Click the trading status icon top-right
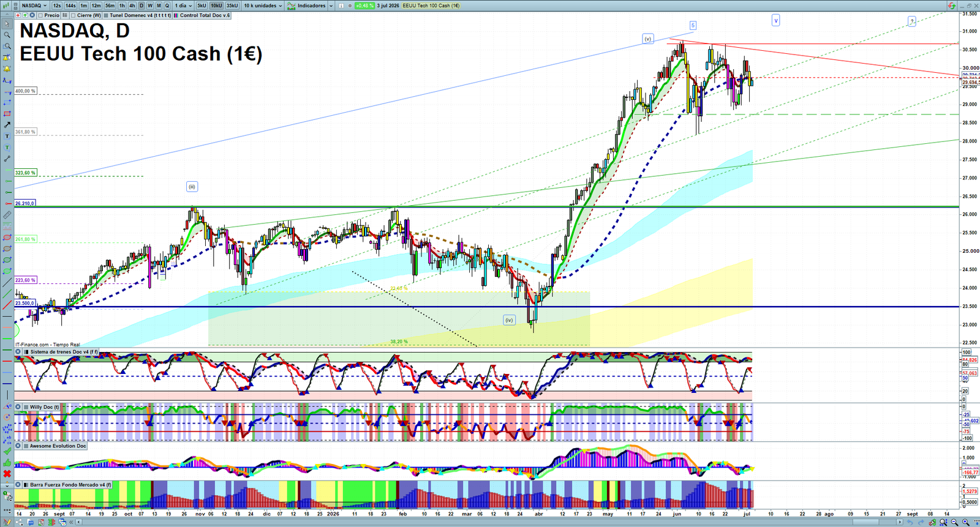Viewport: 980px width, 527px height. tap(951, 6)
